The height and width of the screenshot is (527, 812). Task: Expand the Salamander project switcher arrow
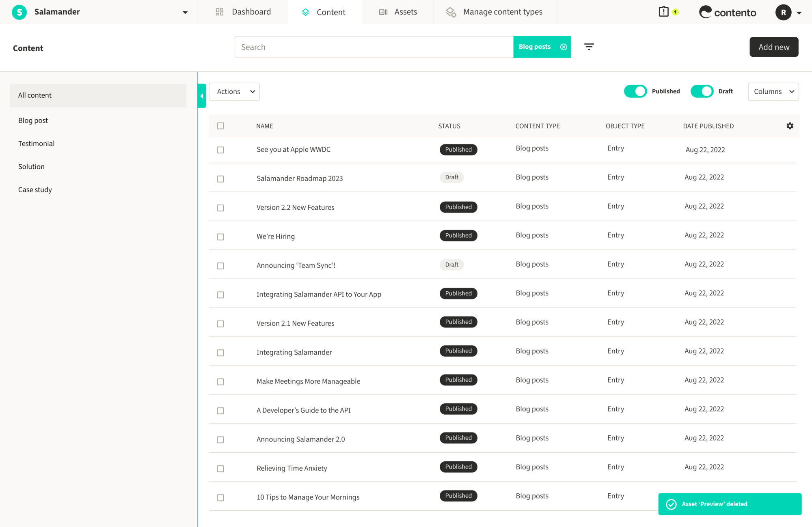click(185, 12)
